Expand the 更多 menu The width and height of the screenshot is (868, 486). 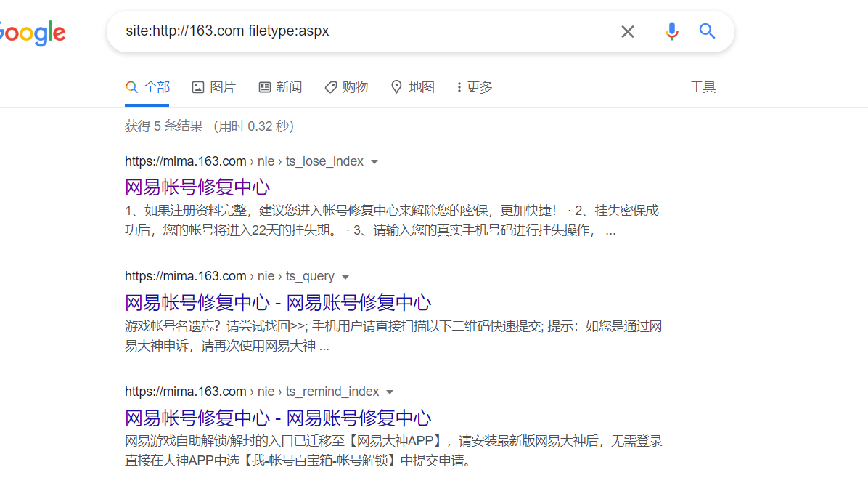475,87
